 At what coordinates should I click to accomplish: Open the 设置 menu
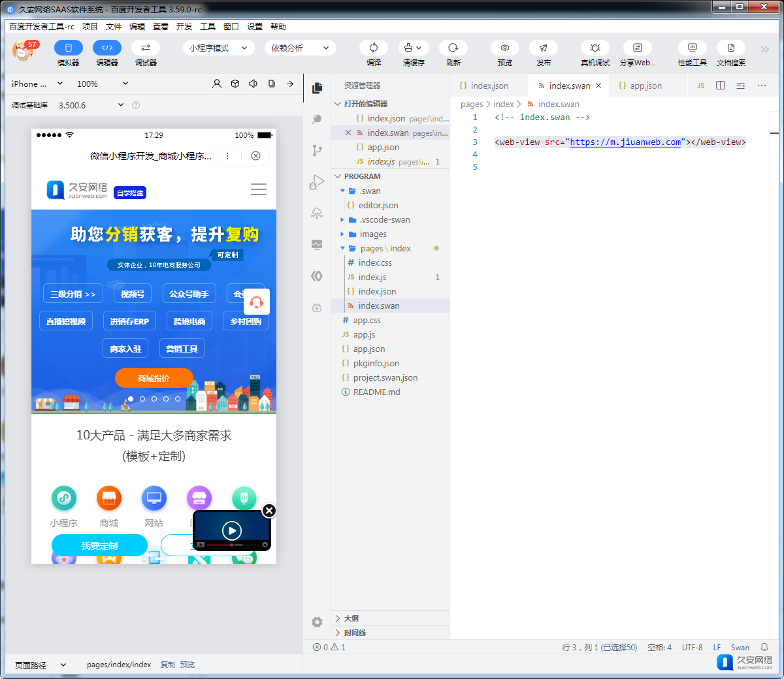coord(255,27)
